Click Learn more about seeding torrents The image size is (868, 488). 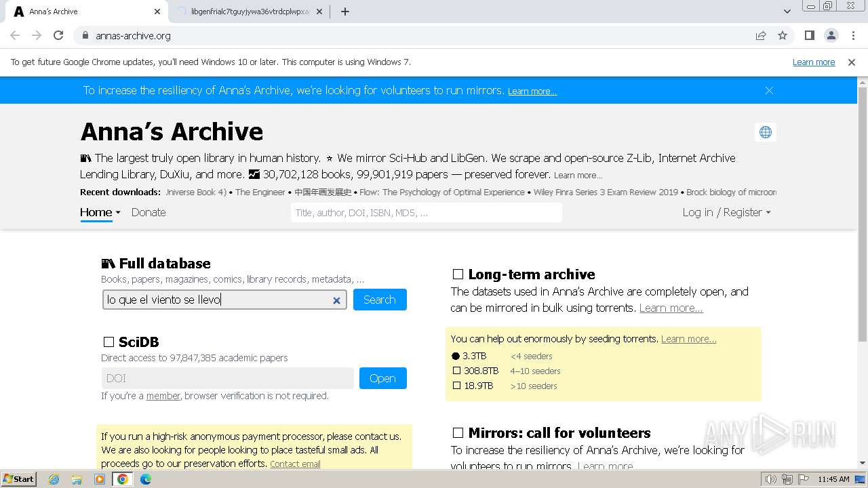[x=689, y=339]
